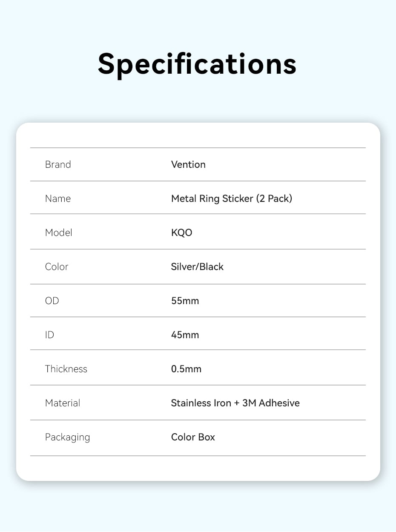Click the Color Box packaging value

193,437
